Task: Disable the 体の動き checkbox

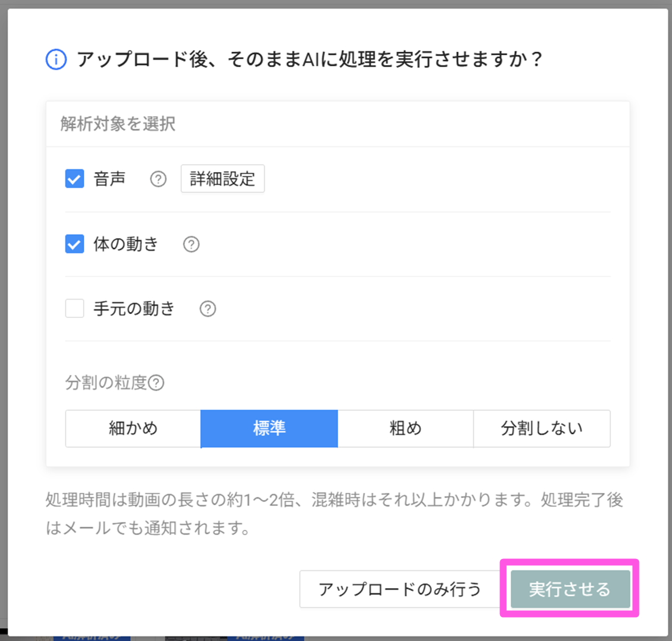Action: [x=75, y=244]
